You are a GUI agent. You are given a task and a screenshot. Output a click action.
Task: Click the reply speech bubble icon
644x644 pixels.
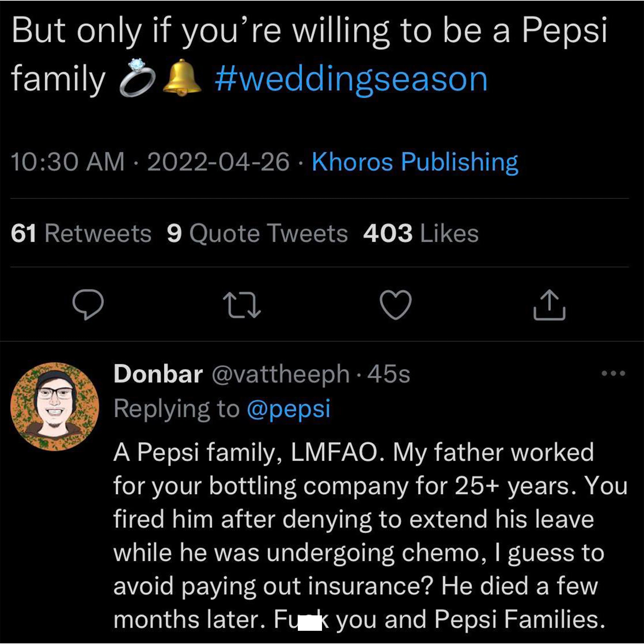coord(88,305)
